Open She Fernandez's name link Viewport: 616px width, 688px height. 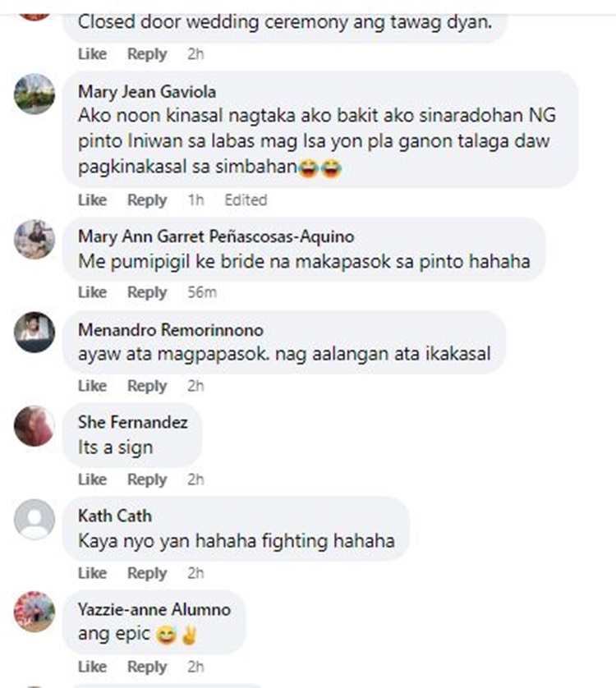[x=133, y=422]
